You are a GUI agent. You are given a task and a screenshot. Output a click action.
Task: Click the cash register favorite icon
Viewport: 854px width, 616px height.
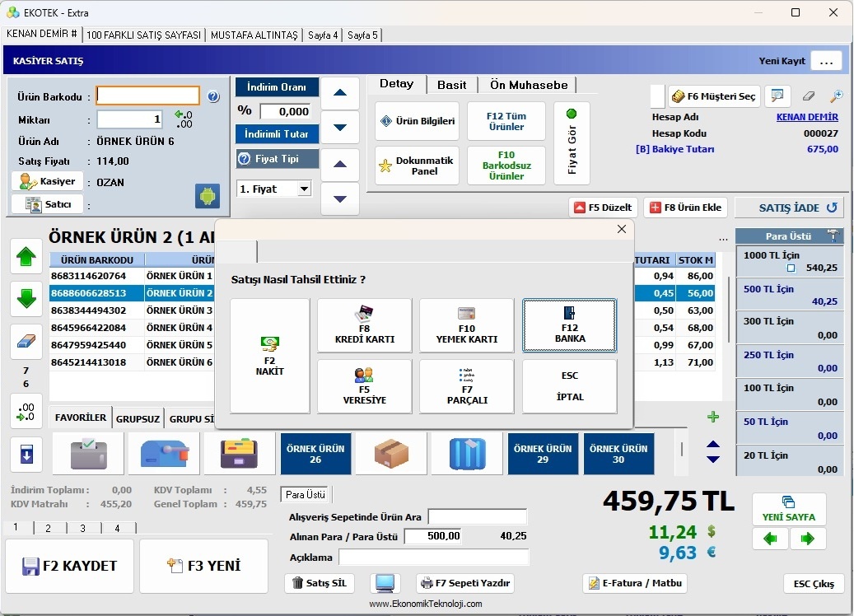click(x=89, y=454)
